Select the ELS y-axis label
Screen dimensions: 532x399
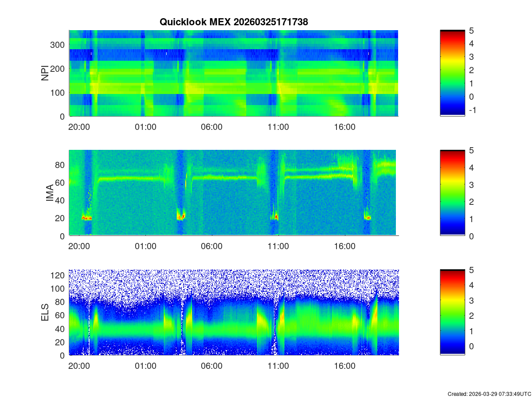(x=45, y=313)
